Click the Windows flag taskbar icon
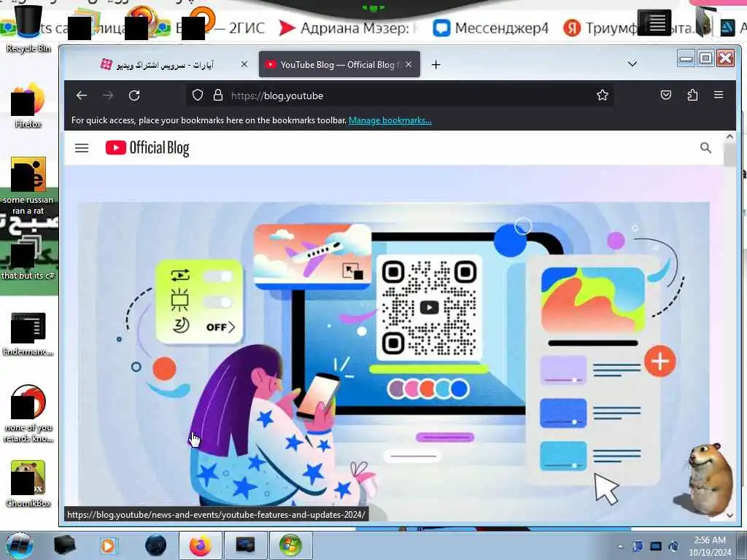 pos(290,545)
